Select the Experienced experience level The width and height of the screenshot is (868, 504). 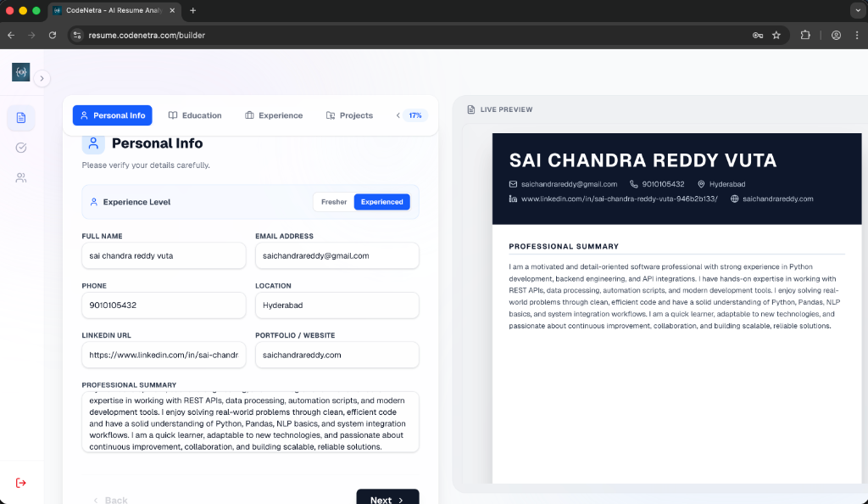pos(381,202)
